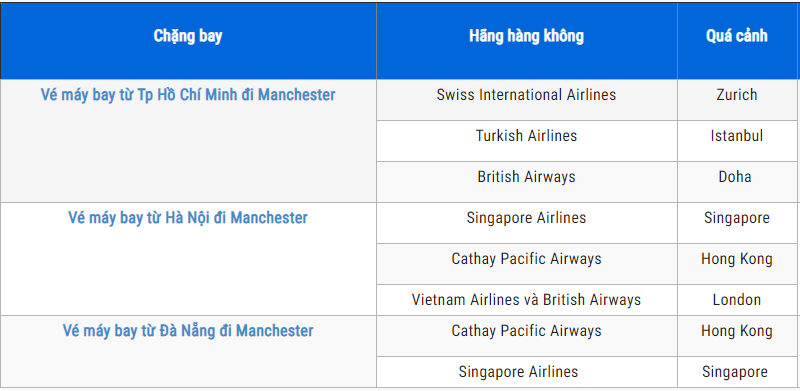
Task: Click the London transit cell
Action: pyautogui.click(x=737, y=300)
